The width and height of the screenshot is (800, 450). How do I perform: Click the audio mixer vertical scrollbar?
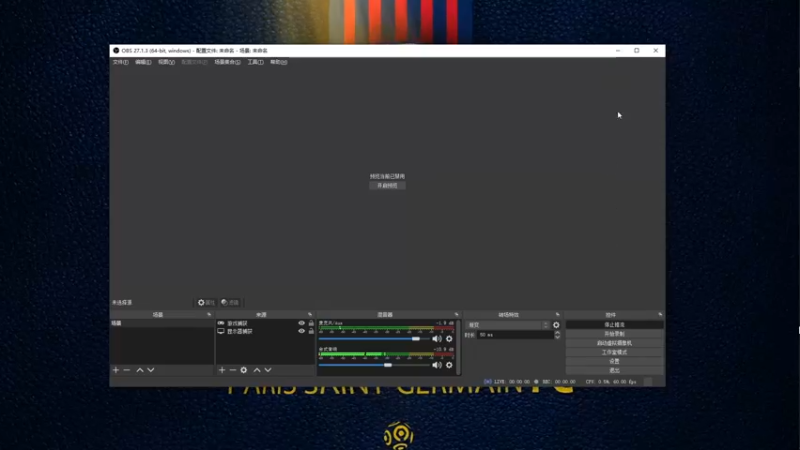point(459,347)
